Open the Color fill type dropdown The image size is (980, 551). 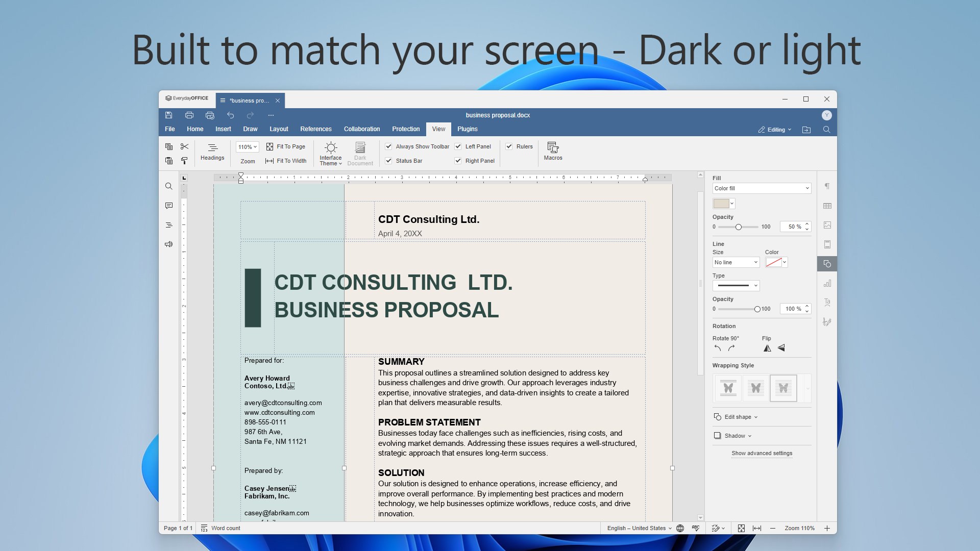[x=762, y=188]
